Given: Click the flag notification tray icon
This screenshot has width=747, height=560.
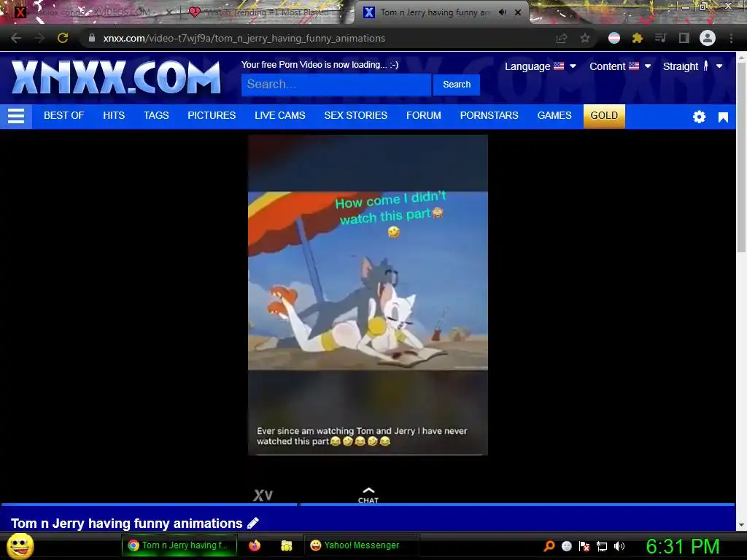Looking at the screenshot, I should tap(584, 546).
